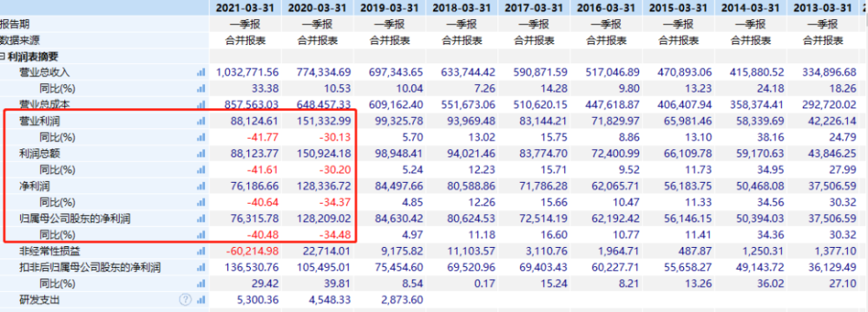This screenshot has width=868, height=312.
Task: Click chart icon beside 营业利润 row
Action: coord(201,120)
